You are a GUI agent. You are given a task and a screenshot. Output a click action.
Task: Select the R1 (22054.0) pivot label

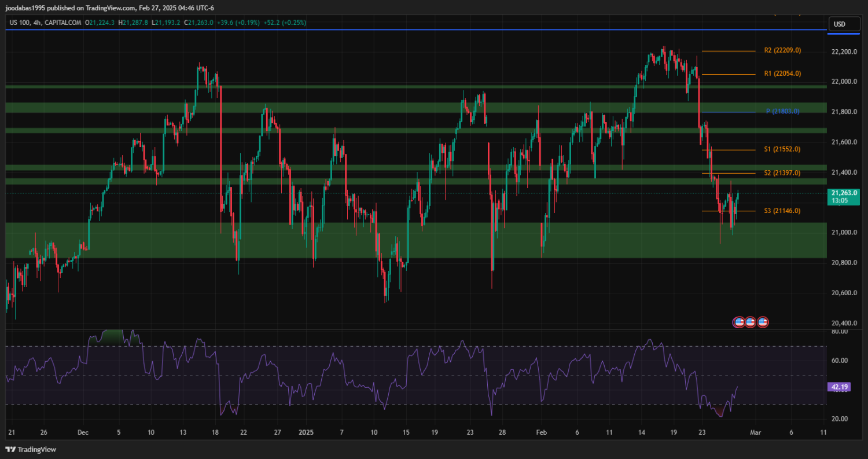(x=782, y=74)
